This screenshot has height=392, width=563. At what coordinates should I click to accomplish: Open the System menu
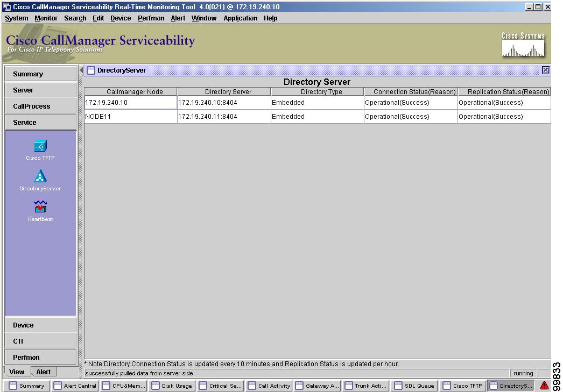(17, 18)
